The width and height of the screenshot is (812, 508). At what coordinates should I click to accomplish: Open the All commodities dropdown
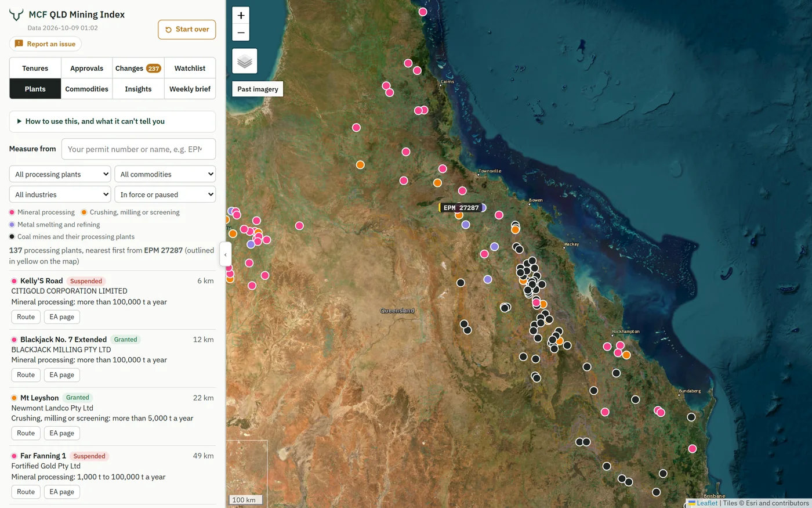[165, 174]
